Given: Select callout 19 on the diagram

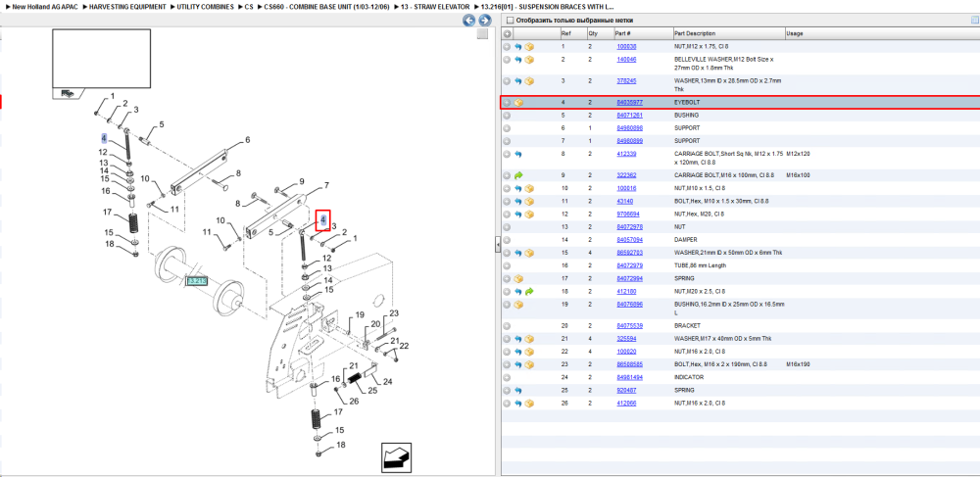Looking at the screenshot, I should click(360, 314).
